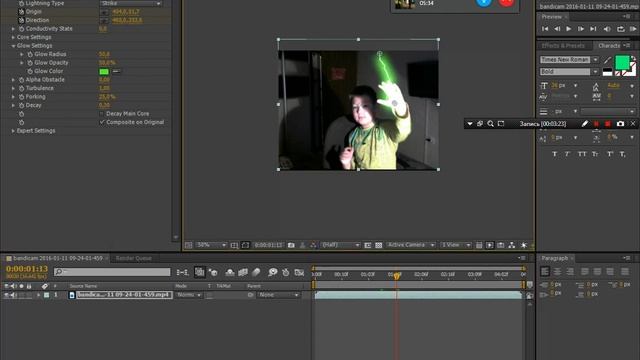Expand the Expert Settings group
This screenshot has height=360, width=640.
(13, 131)
